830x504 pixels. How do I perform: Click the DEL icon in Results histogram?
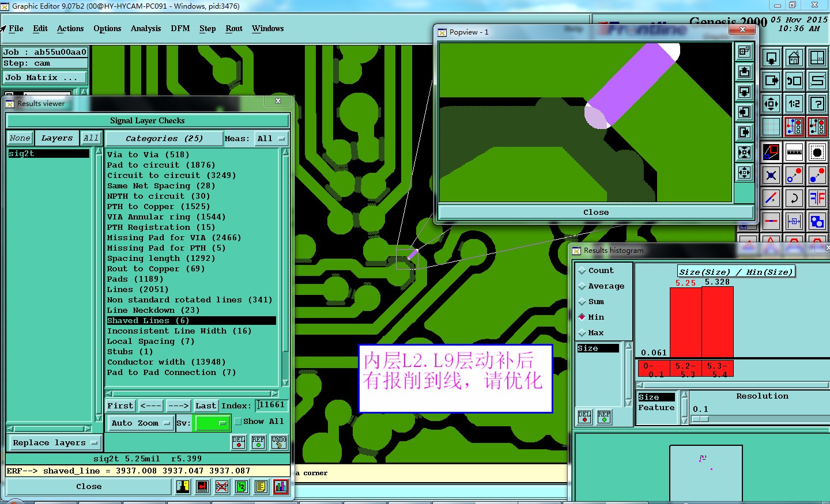(x=584, y=417)
